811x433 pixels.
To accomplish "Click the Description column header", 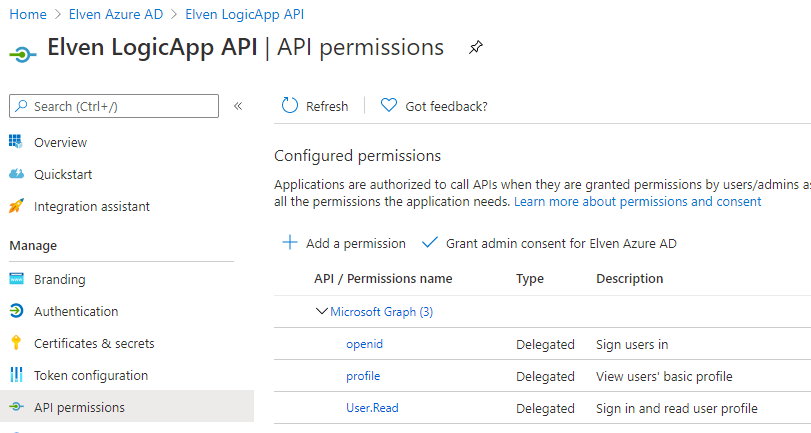I will (x=629, y=278).
